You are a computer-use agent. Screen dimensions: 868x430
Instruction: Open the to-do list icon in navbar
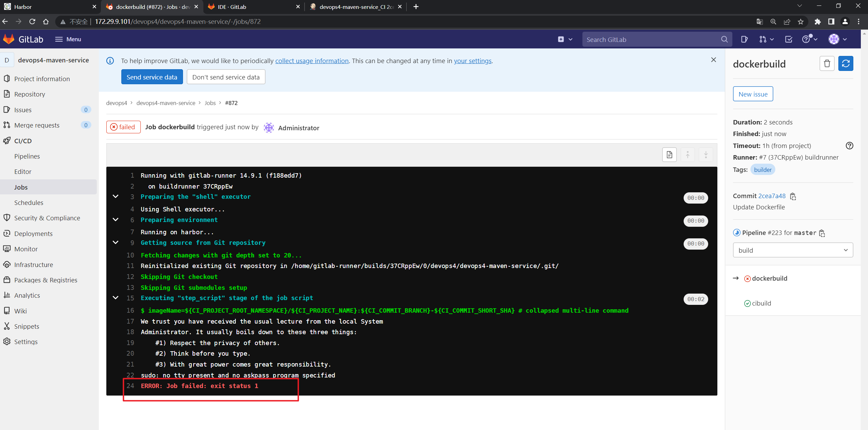pos(789,39)
